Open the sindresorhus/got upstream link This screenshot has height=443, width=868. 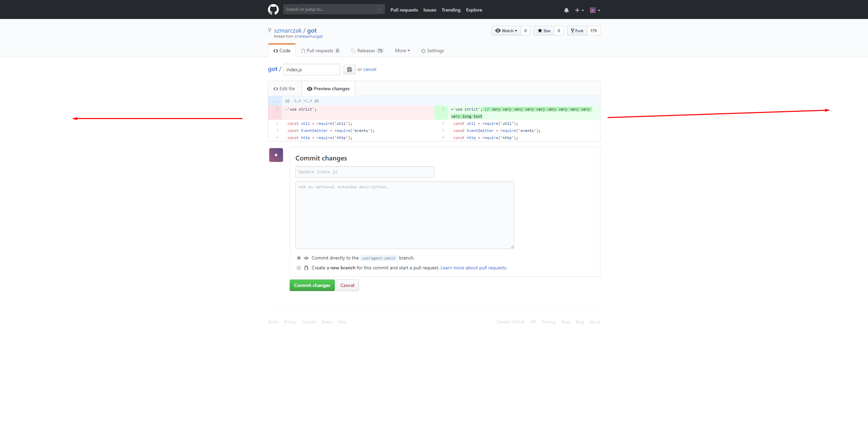[x=308, y=36]
